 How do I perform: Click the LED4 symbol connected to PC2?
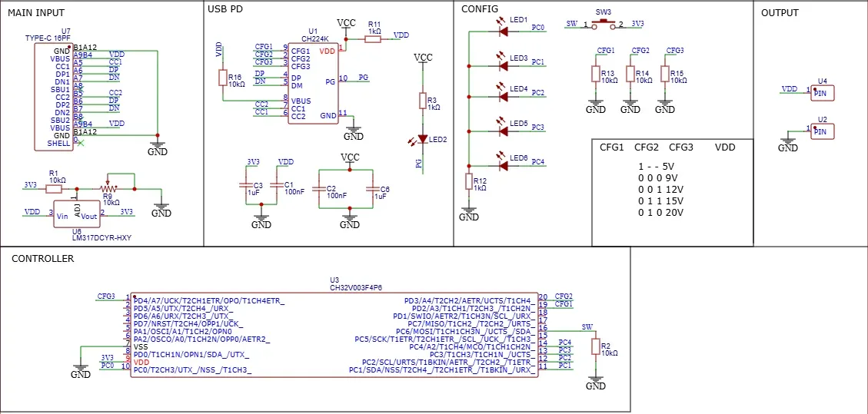click(504, 97)
